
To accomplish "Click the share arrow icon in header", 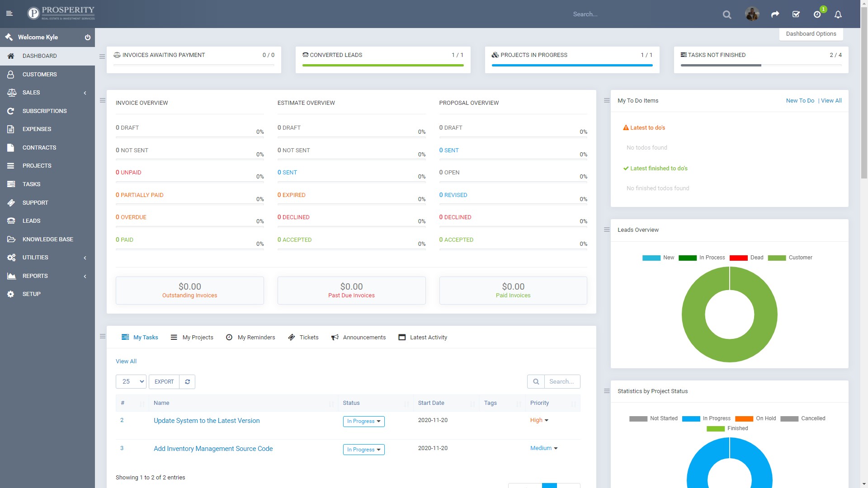I will click(775, 14).
